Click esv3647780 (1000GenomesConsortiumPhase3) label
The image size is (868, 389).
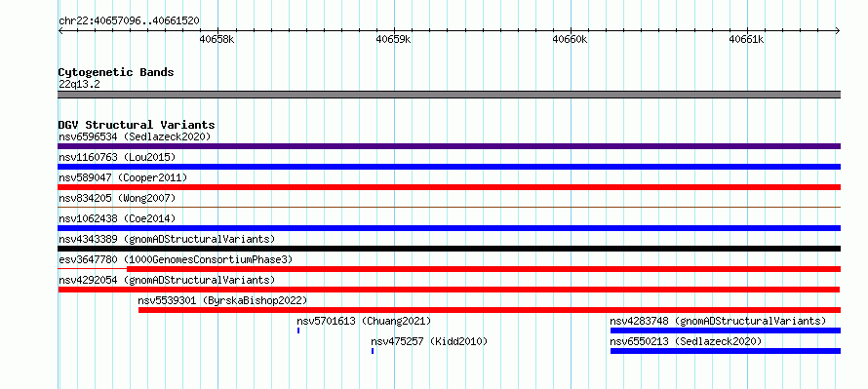[x=176, y=259]
